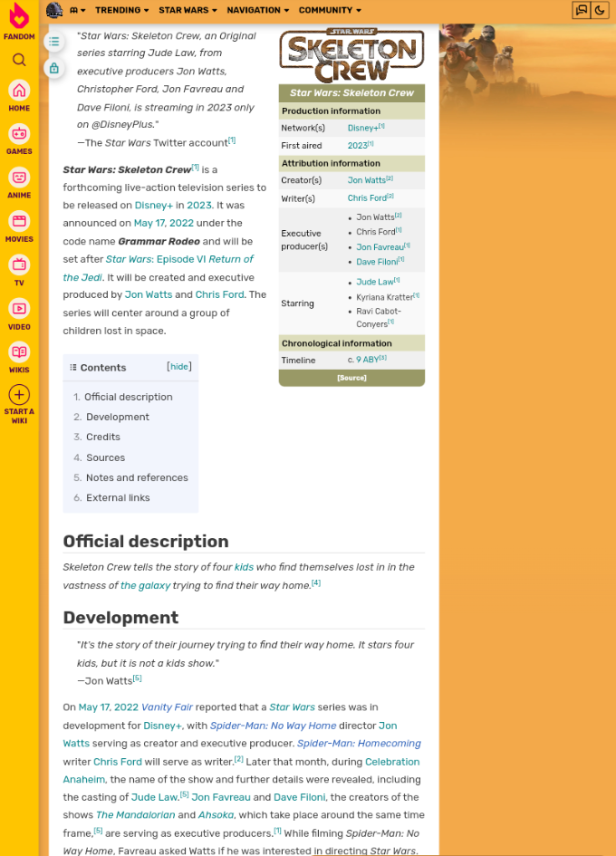Open the sidebar search icon

coord(19,60)
